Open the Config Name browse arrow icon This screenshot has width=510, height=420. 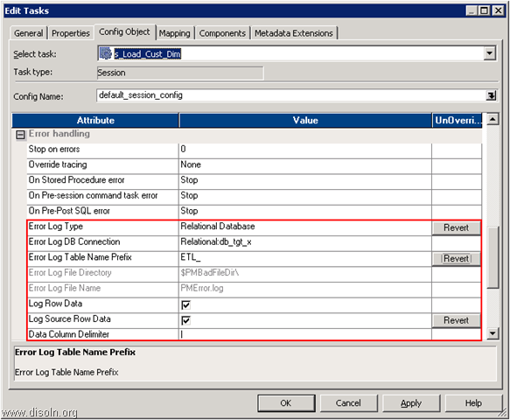(491, 95)
